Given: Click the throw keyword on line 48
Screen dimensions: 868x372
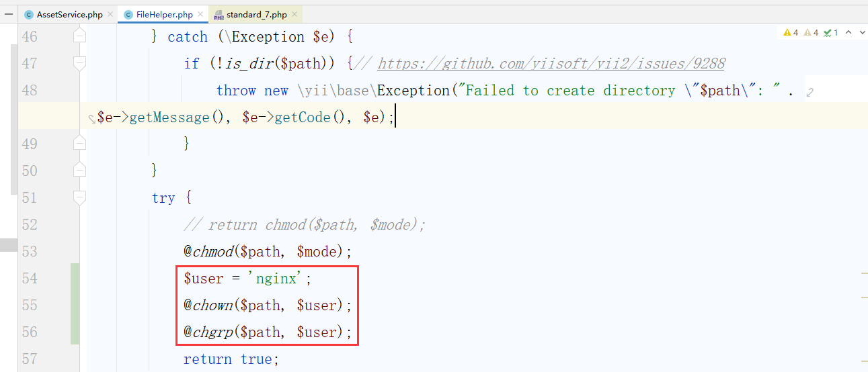Looking at the screenshot, I should coord(236,90).
